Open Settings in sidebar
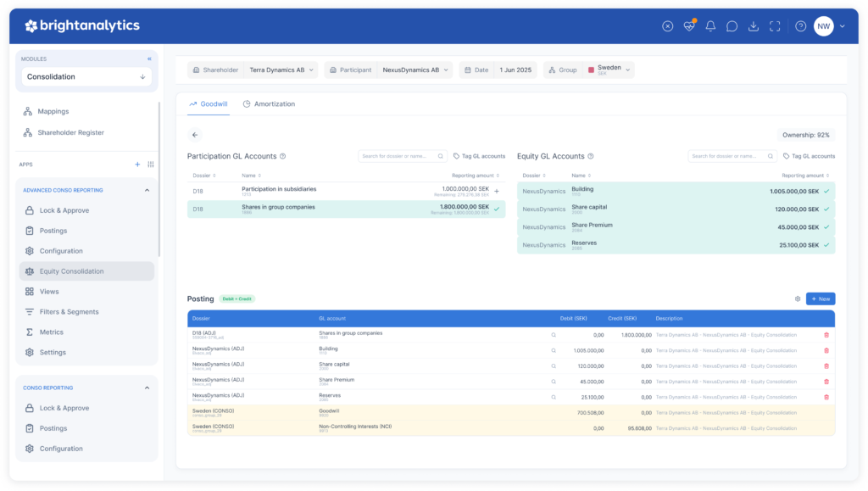The width and height of the screenshot is (868, 491). pyautogui.click(x=53, y=352)
